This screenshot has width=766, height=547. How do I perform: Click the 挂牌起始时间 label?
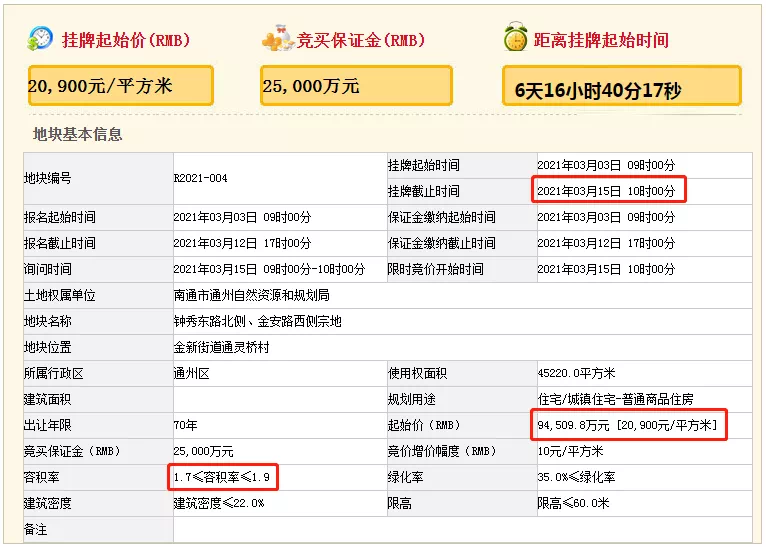click(x=424, y=166)
